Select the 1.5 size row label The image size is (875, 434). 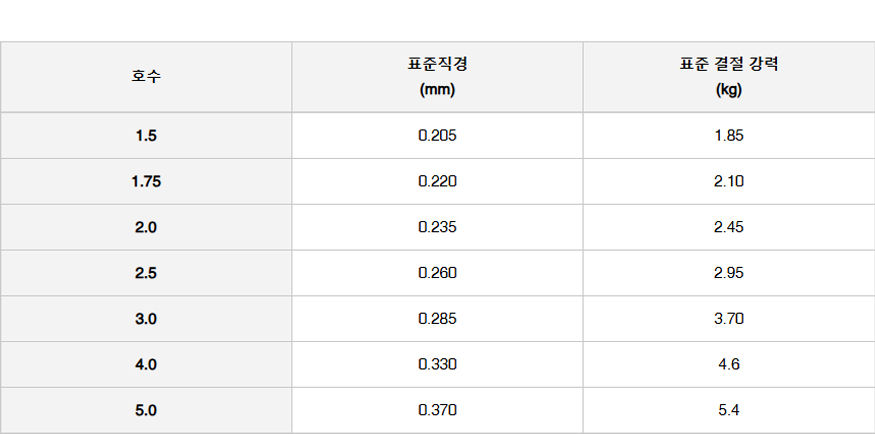[146, 136]
